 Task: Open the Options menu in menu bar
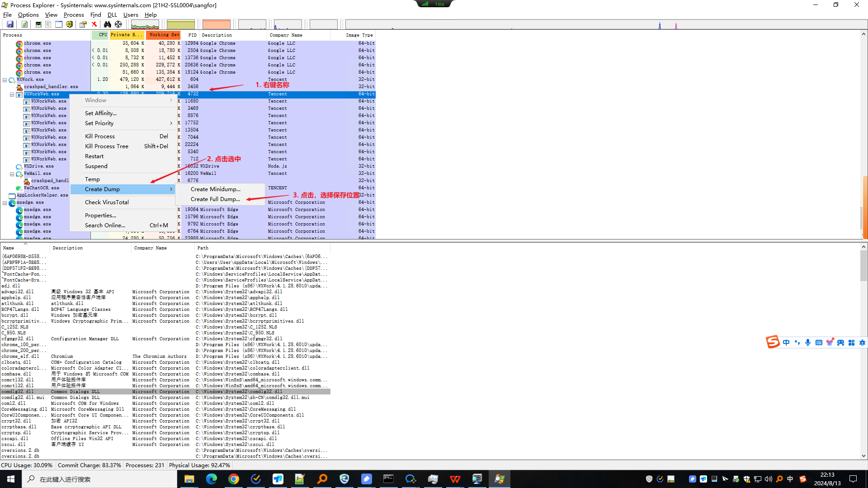(x=28, y=15)
